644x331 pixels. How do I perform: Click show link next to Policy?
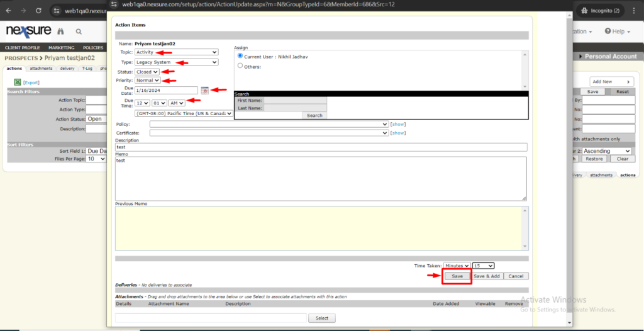398,124
